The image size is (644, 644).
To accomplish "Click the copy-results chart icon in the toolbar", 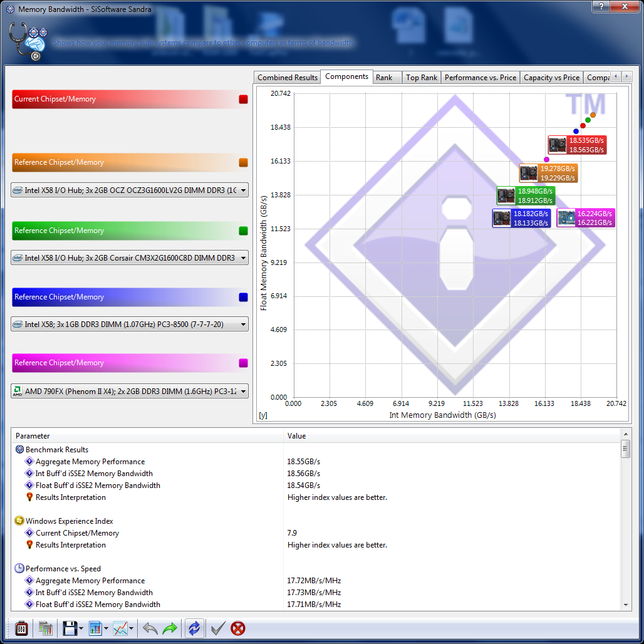I will tap(46, 628).
